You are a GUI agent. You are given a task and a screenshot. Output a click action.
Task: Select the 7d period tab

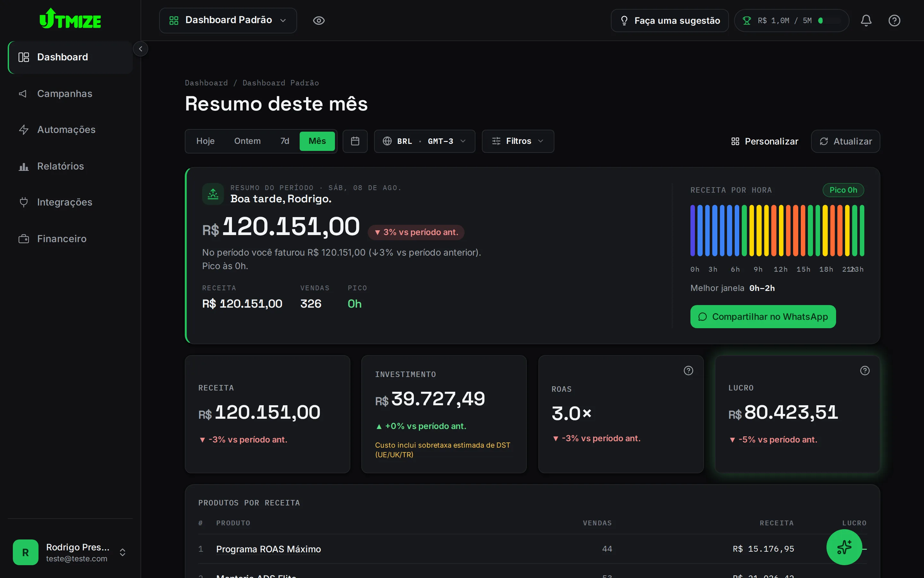click(x=285, y=141)
